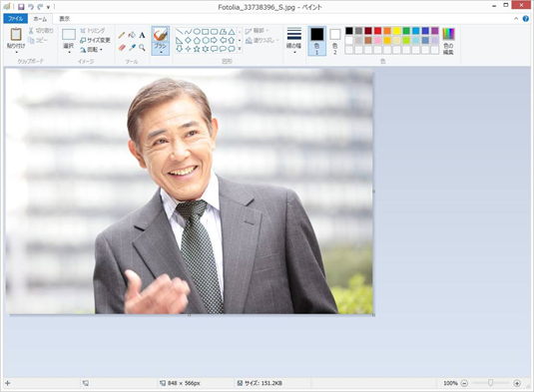Choose the purple palette swatch
This screenshot has width=534, height=392.
[435, 31]
